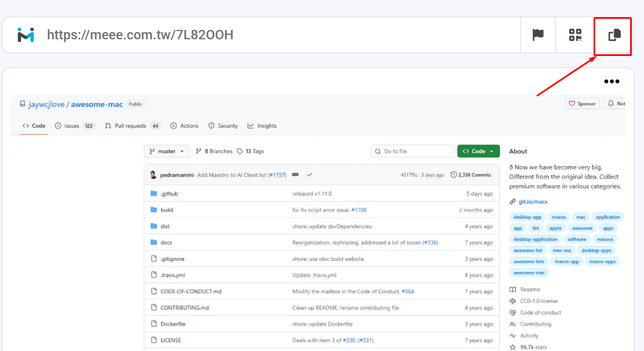Open the CODE-OF-CONDUCT.md file name
Image resolution: width=644 pixels, height=351 pixels.
[191, 292]
